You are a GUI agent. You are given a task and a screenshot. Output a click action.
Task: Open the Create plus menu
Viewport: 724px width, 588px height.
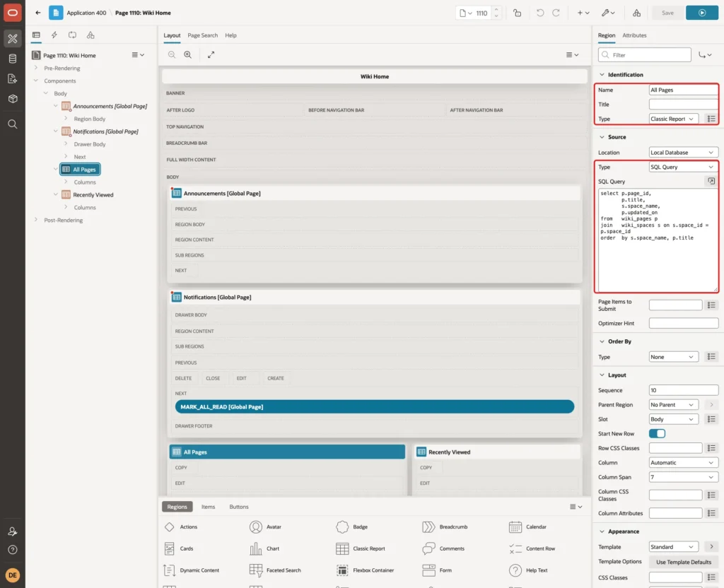583,13
